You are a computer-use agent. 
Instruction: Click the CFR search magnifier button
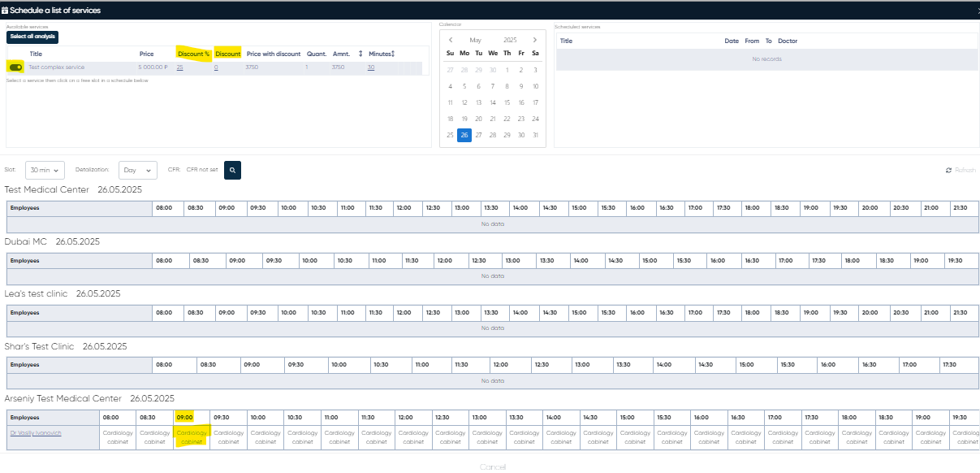pos(232,170)
